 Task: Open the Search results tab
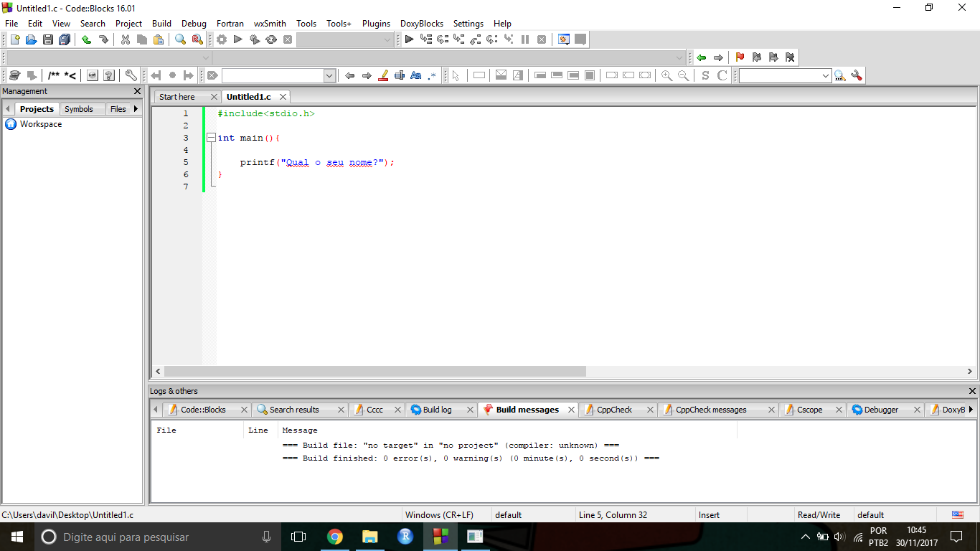[294, 410]
